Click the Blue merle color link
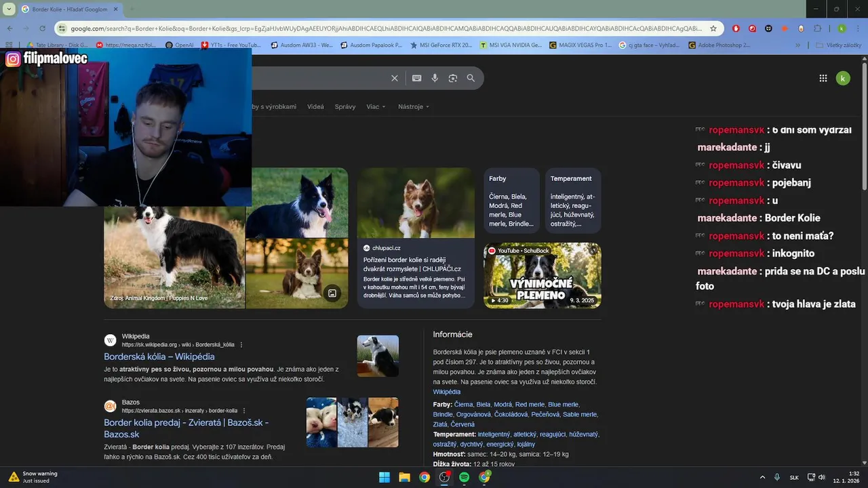Image resolution: width=868 pixels, height=488 pixels. click(x=563, y=405)
